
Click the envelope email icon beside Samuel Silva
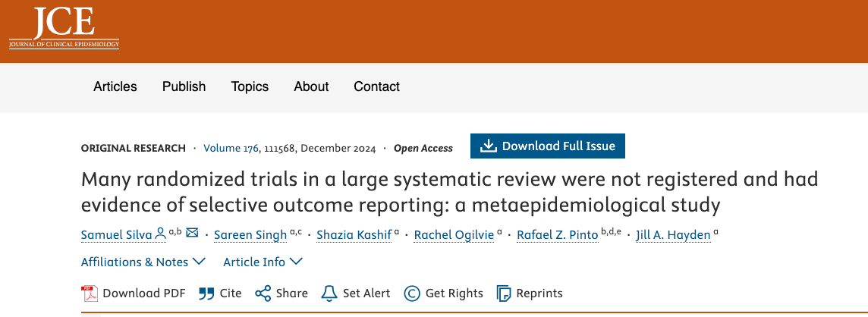[x=192, y=234]
